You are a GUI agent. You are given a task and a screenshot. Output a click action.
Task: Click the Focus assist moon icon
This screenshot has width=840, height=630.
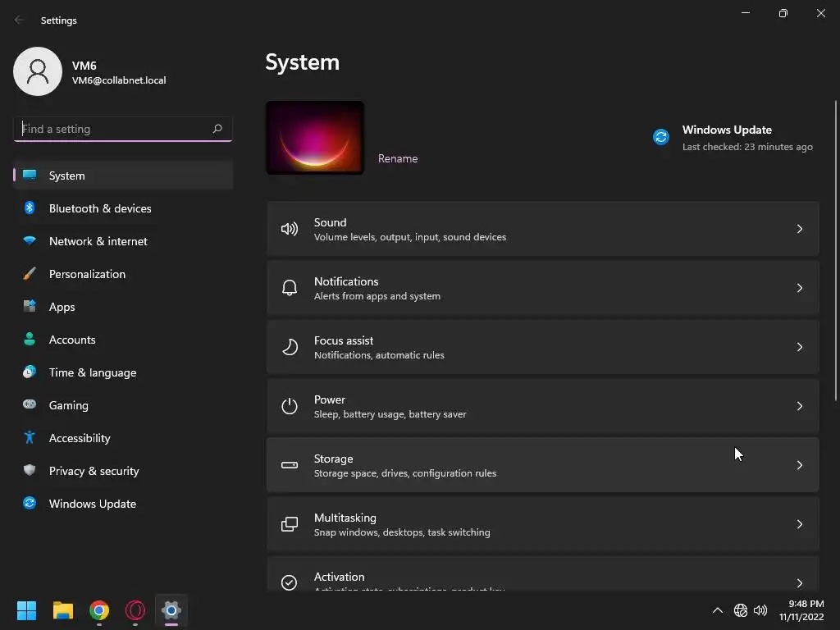pos(290,347)
